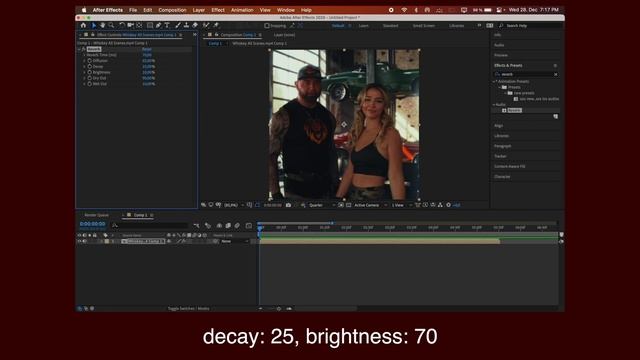This screenshot has height=360, width=640.
Task: Toggle Wet Out stopwatch keyframing
Action: [89, 83]
